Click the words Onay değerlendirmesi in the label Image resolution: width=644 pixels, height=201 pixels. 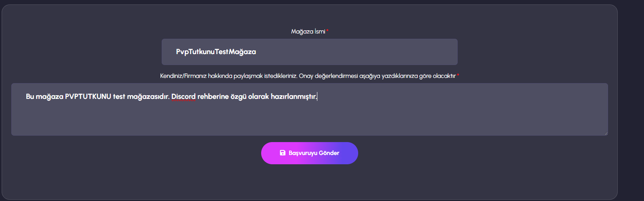(328, 76)
